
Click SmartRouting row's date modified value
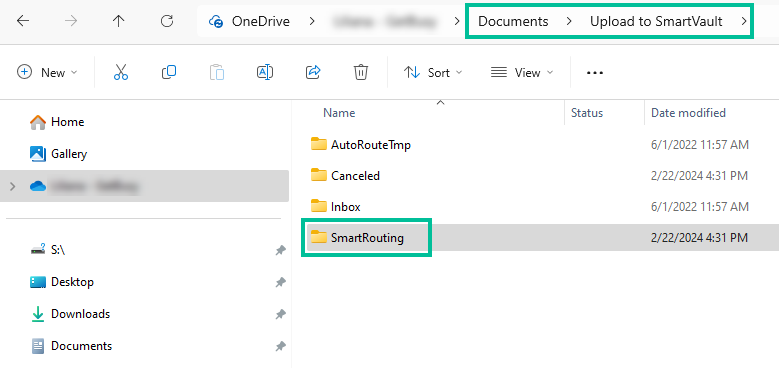(x=700, y=238)
